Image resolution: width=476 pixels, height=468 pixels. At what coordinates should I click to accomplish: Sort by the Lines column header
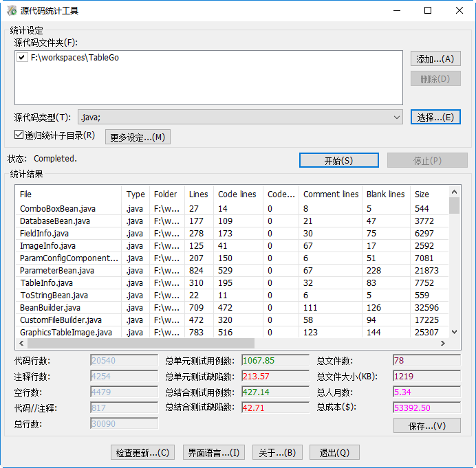(199, 194)
